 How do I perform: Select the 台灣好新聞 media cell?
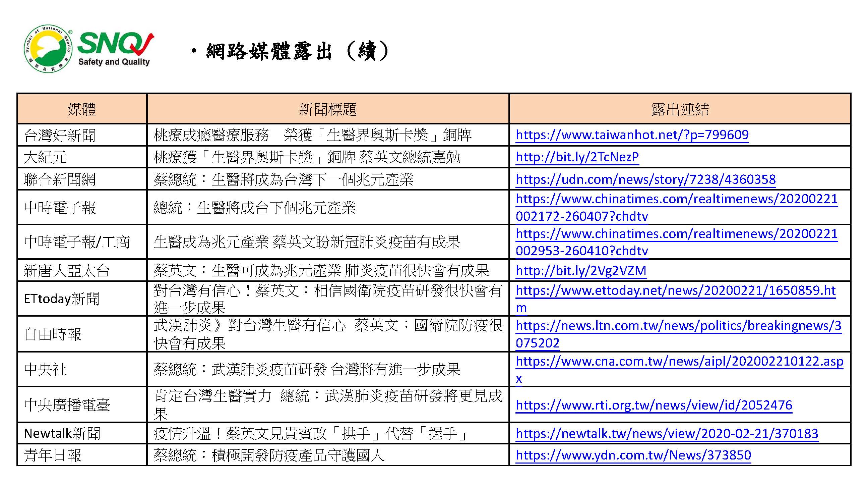coord(82,135)
